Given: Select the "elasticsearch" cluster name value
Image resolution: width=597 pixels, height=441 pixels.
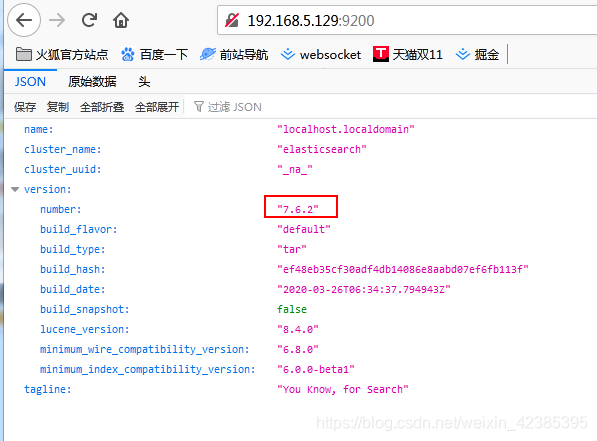Looking at the screenshot, I should (x=322, y=149).
